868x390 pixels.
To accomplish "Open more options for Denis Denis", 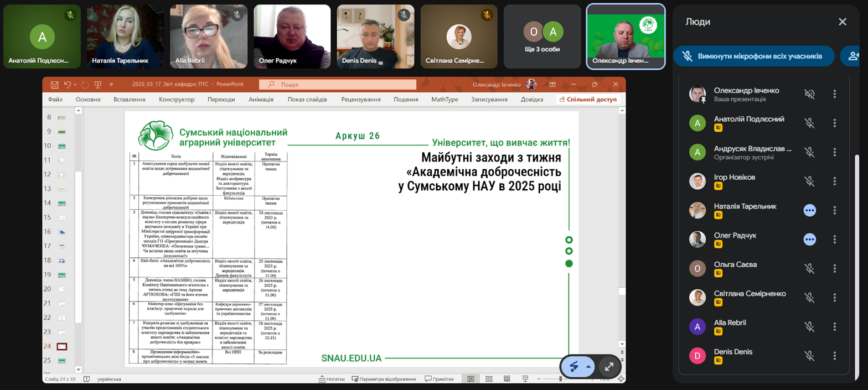I will 835,356.
